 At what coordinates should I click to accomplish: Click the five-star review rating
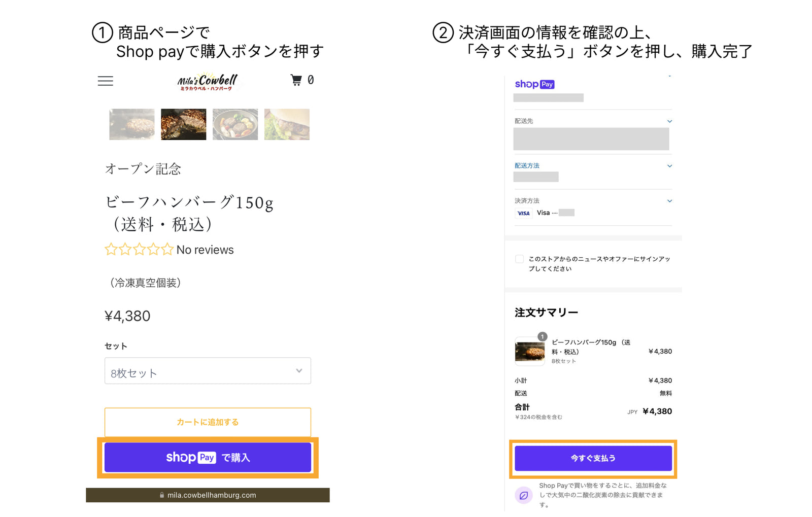[x=139, y=250]
